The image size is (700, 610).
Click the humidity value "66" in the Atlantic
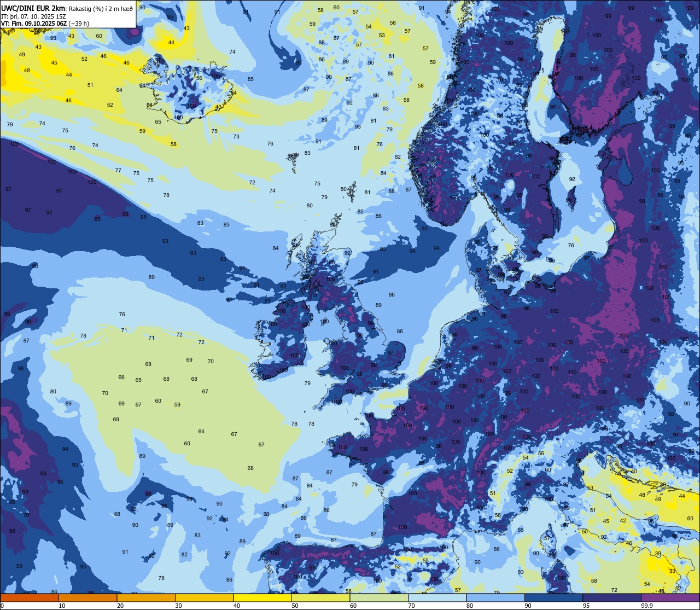click(x=121, y=377)
